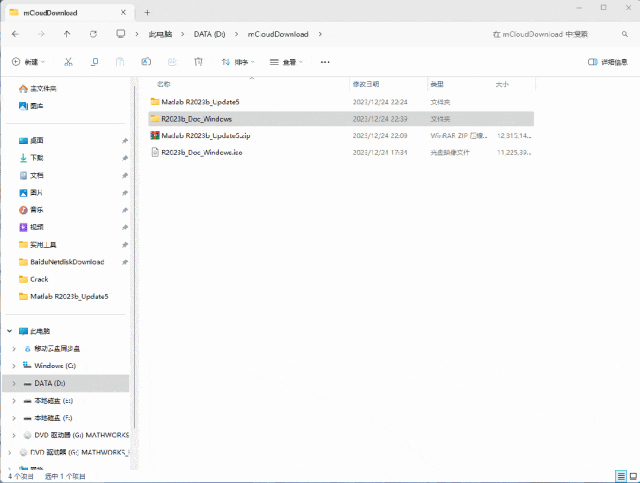Expand the first DVD drive (G:) MATHWORKS node
640x483 pixels.
[14, 436]
